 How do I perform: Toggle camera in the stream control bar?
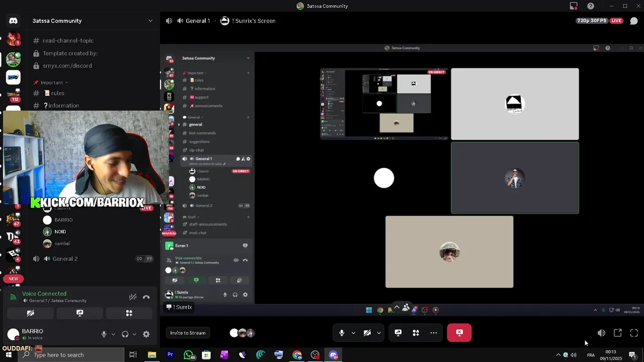[367, 333]
